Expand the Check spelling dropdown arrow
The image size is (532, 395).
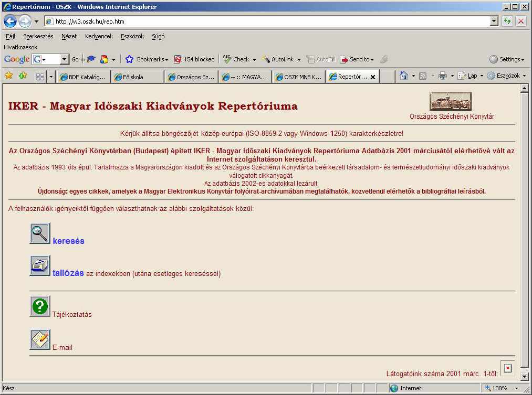click(254, 60)
